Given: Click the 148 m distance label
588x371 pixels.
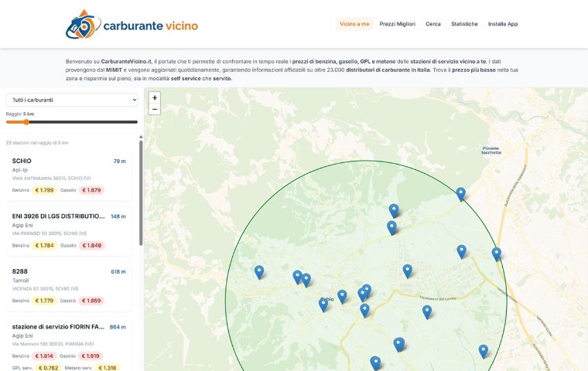Looking at the screenshot, I should point(118,216).
